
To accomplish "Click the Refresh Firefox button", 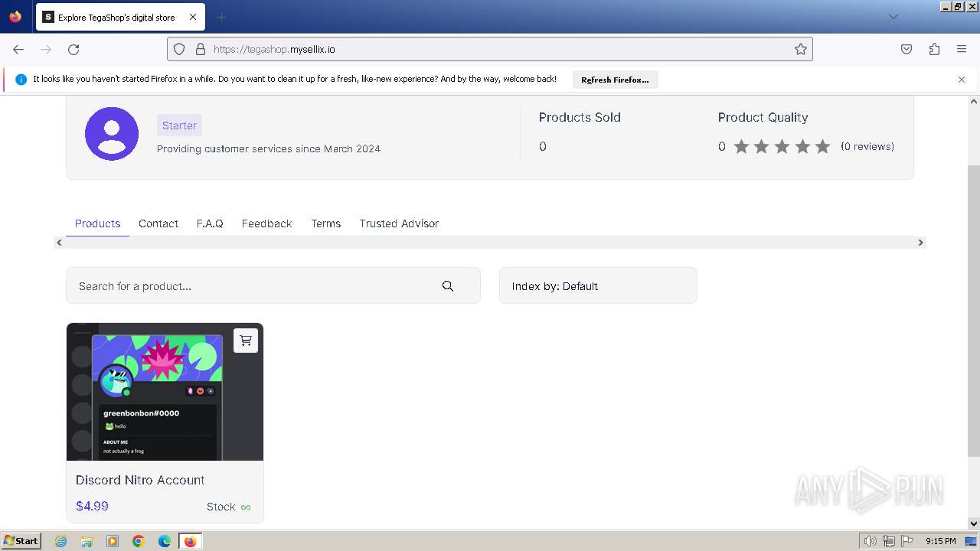I will [x=615, y=80].
